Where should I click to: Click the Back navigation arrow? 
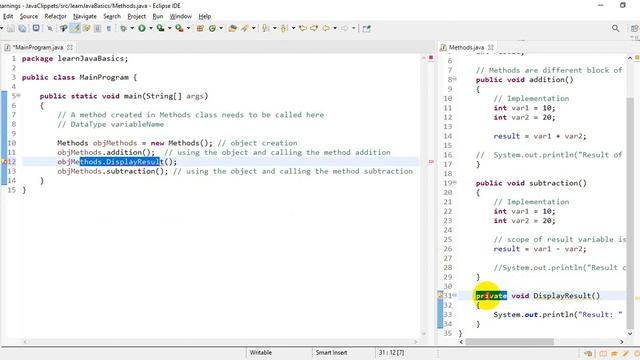326,28
